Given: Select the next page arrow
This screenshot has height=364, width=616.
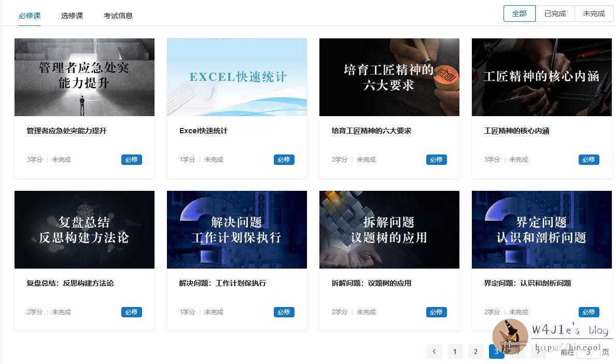Looking at the screenshot, I should coord(538,352).
